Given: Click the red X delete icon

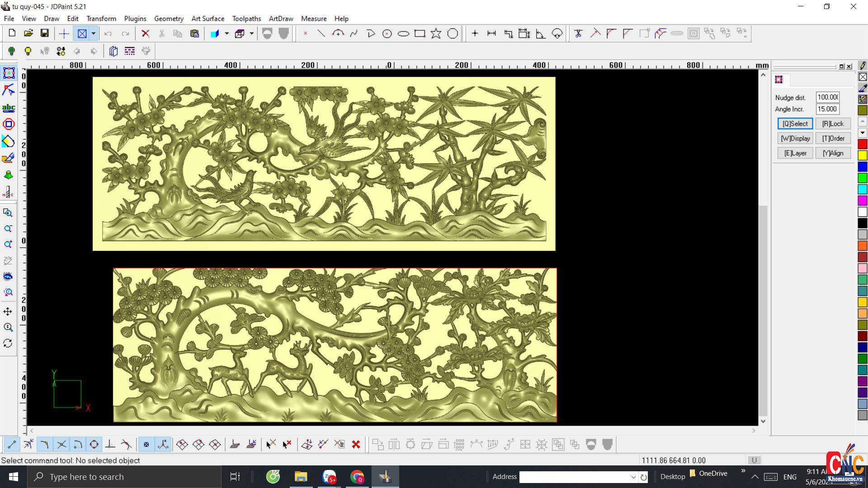Looking at the screenshot, I should coord(145,33).
